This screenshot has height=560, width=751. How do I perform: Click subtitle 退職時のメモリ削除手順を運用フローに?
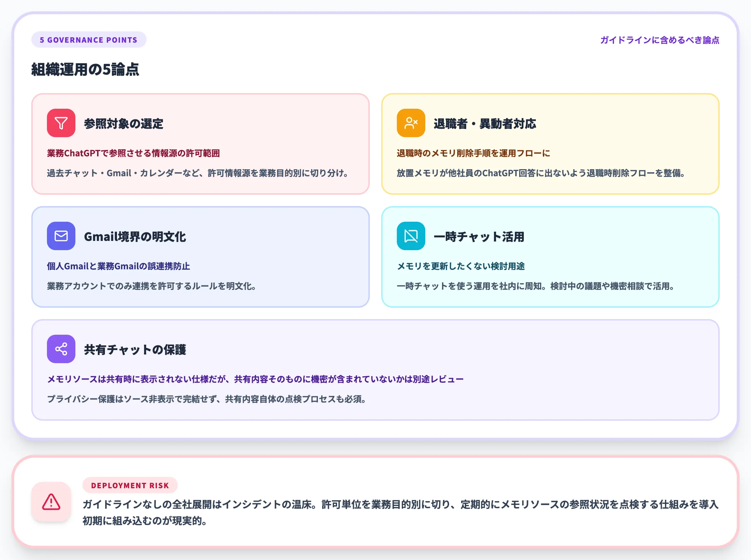[473, 153]
